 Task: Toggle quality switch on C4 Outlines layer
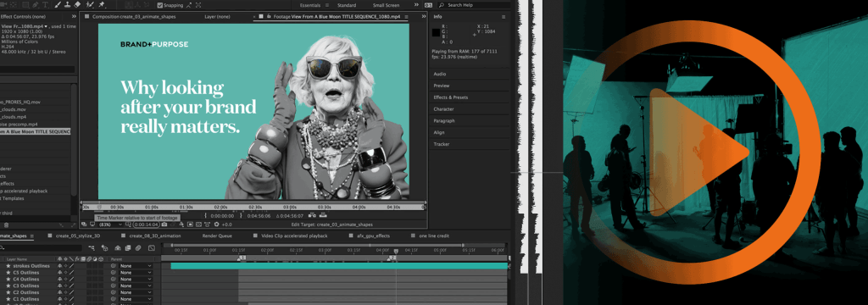[x=71, y=279]
